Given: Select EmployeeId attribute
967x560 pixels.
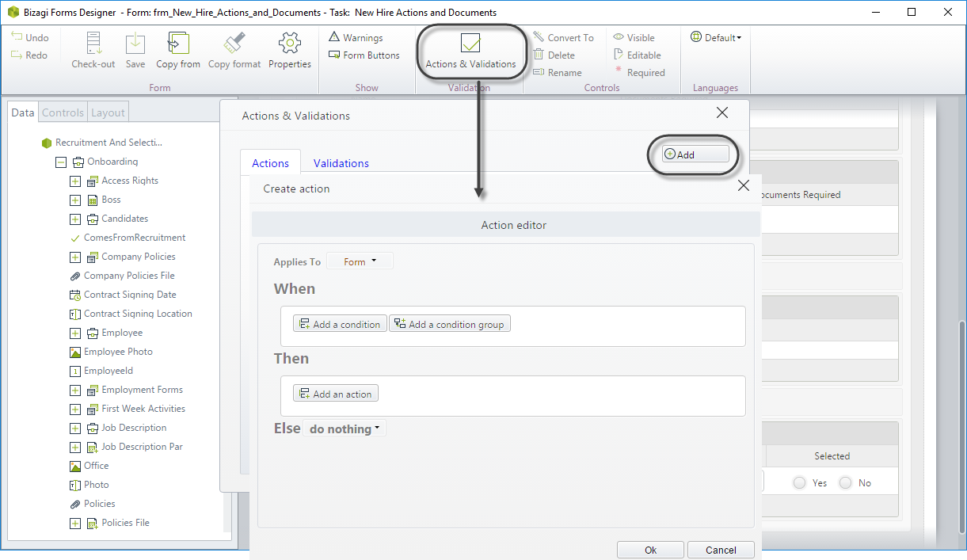Looking at the screenshot, I should (x=101, y=371).
